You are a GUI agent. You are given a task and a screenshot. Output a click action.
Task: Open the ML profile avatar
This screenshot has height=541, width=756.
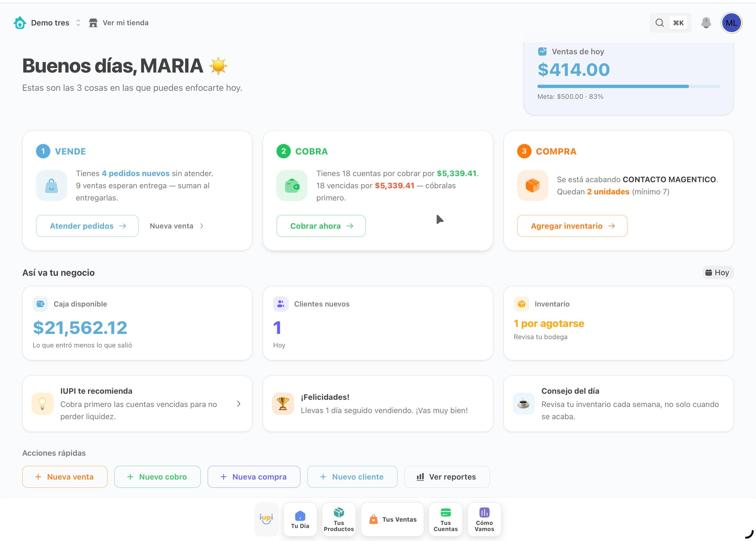[731, 23]
